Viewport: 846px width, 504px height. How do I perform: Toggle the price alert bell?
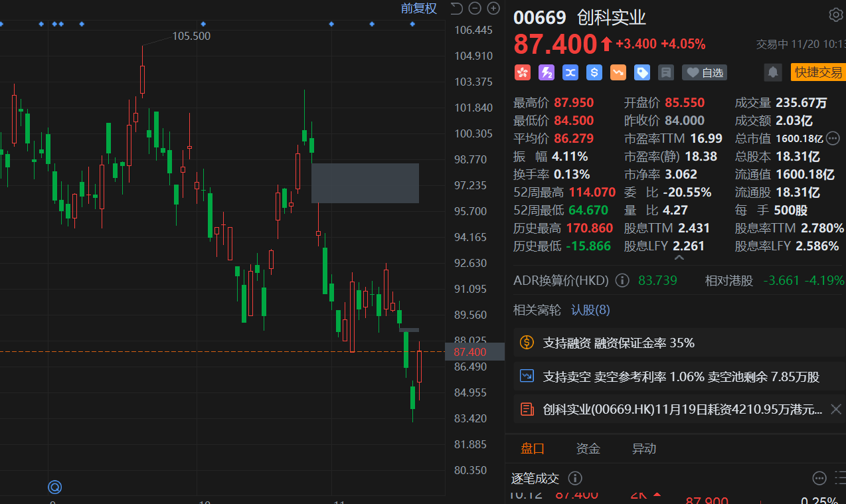[x=772, y=72]
